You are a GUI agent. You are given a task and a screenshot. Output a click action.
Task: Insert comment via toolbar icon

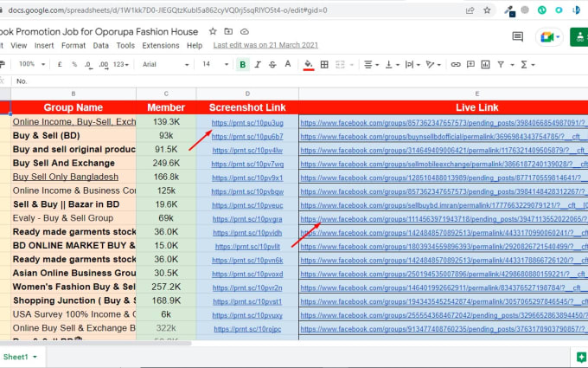(470, 65)
